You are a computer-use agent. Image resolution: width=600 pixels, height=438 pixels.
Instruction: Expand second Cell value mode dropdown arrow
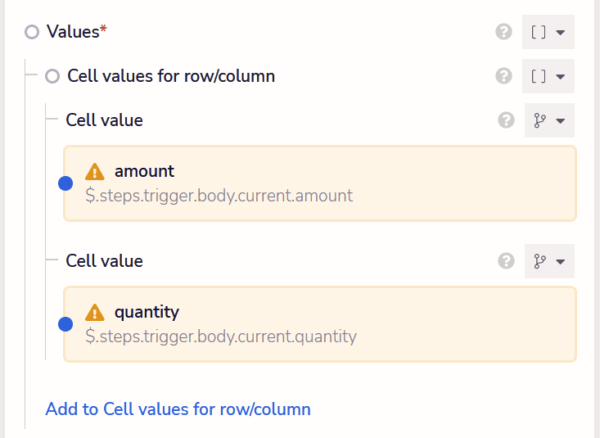[x=561, y=262]
